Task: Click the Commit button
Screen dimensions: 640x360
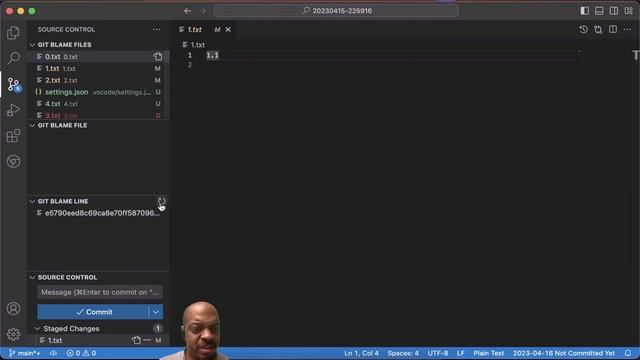Action: pos(93,312)
